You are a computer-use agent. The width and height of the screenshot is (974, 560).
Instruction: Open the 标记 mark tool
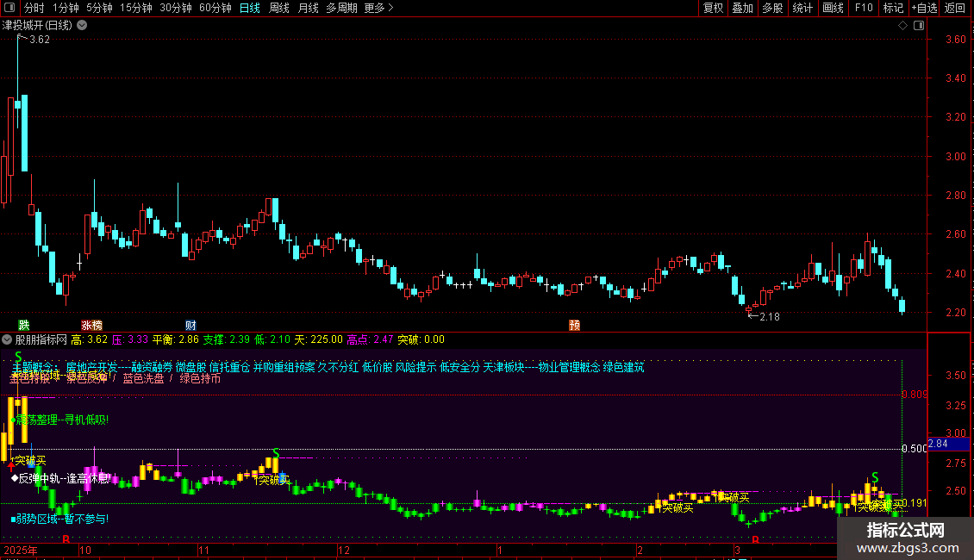click(x=893, y=9)
